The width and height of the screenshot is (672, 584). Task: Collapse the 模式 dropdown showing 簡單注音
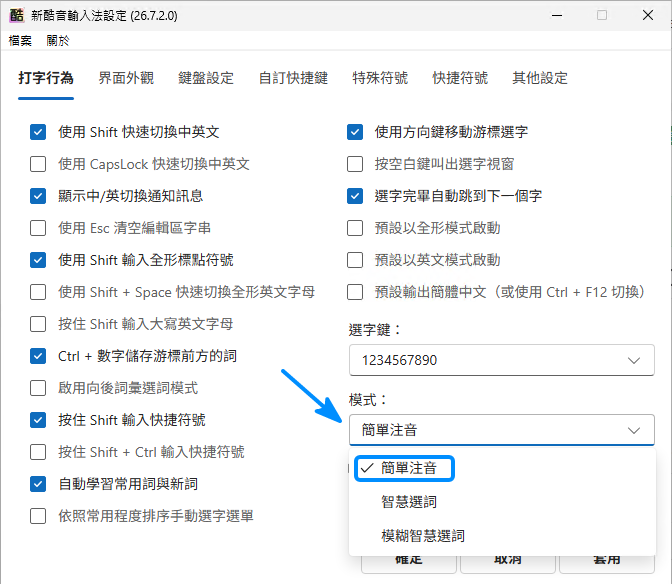click(501, 430)
